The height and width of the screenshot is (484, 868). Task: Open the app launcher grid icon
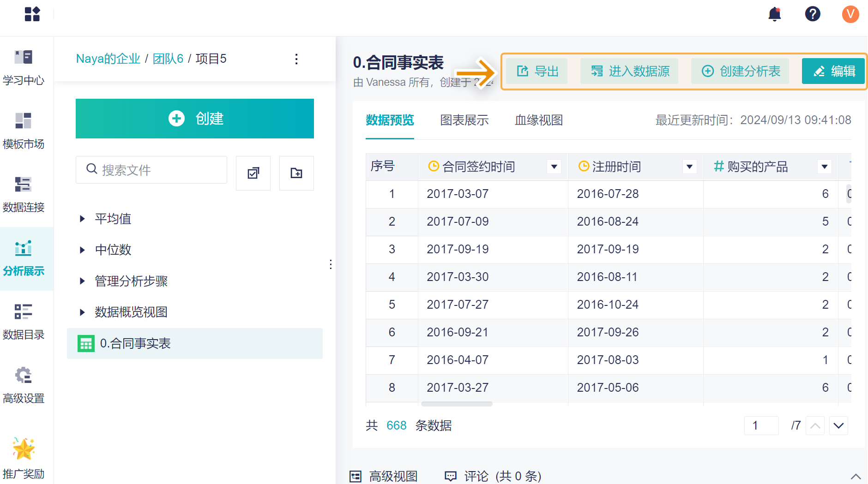pos(32,14)
